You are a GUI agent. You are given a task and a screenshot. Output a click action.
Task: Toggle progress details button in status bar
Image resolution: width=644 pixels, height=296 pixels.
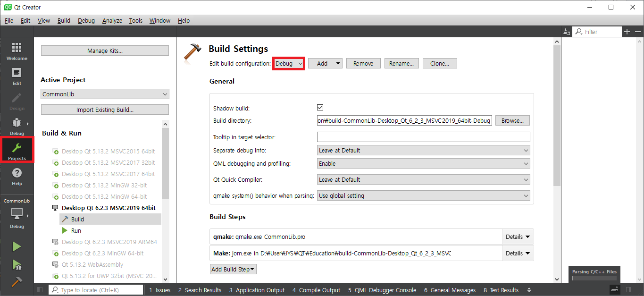pos(614,289)
